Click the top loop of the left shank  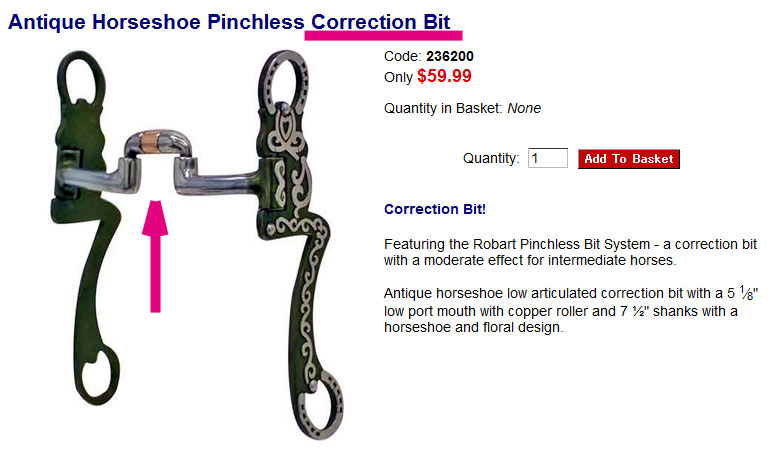pyautogui.click(x=80, y=77)
